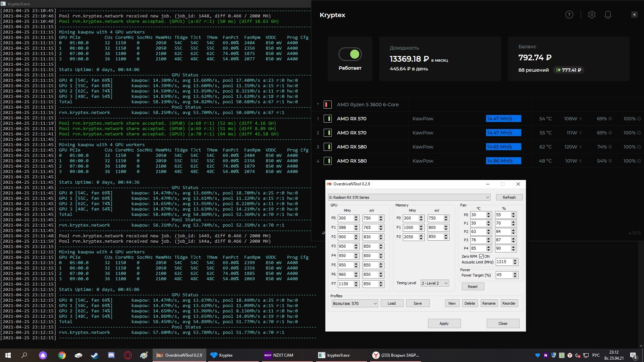Viewport: 644px width, 362px height.
Task: Toggle device 3 AMD RX 580 switch
Action: [x=328, y=147]
